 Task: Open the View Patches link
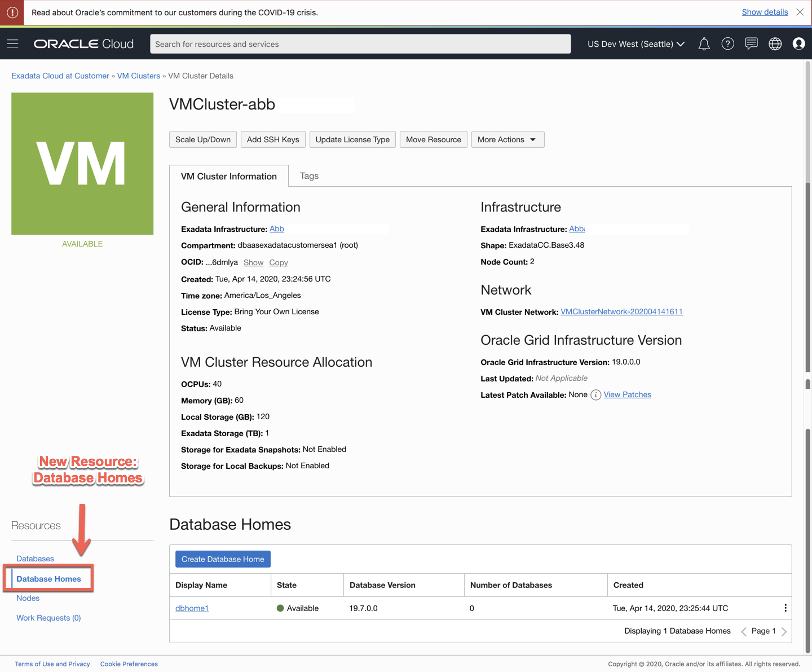627,394
